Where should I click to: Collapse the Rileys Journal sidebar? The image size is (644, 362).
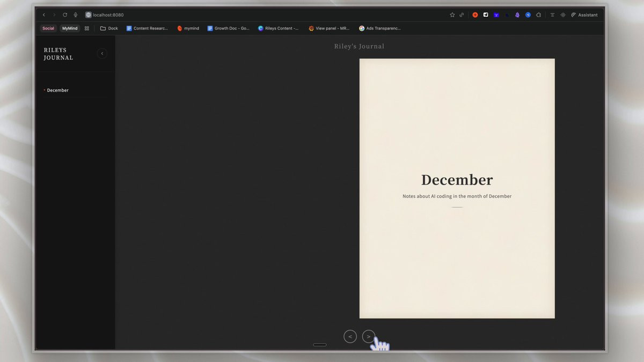[x=102, y=54]
